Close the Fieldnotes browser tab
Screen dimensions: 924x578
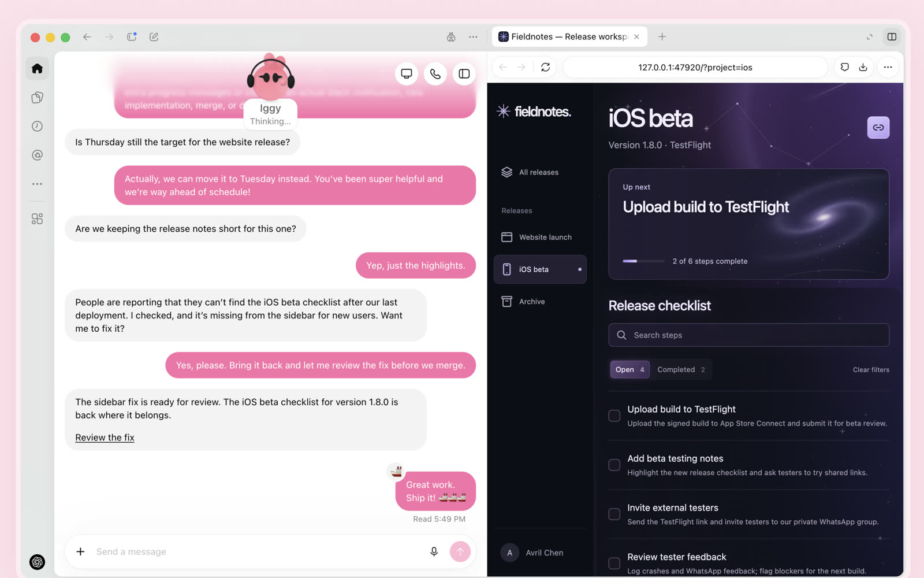pos(636,36)
